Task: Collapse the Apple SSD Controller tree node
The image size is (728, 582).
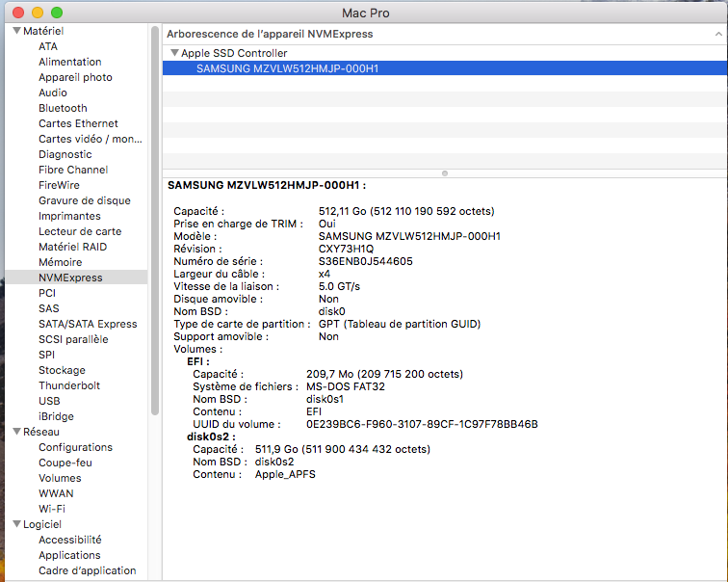Action: 174,53
